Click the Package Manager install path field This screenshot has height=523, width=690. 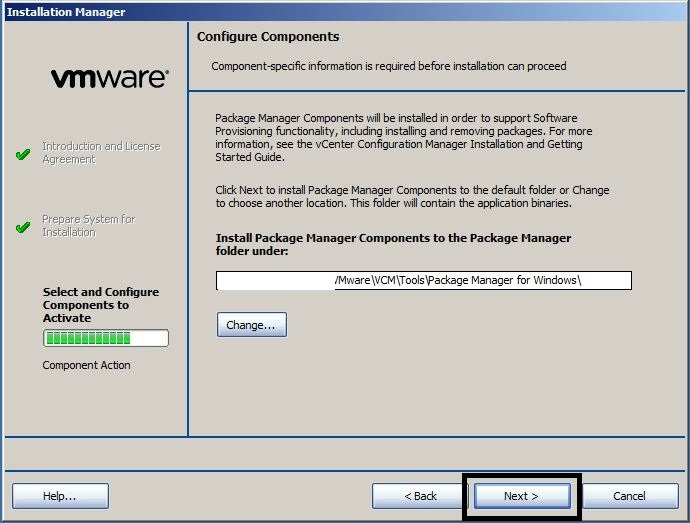pos(423,281)
